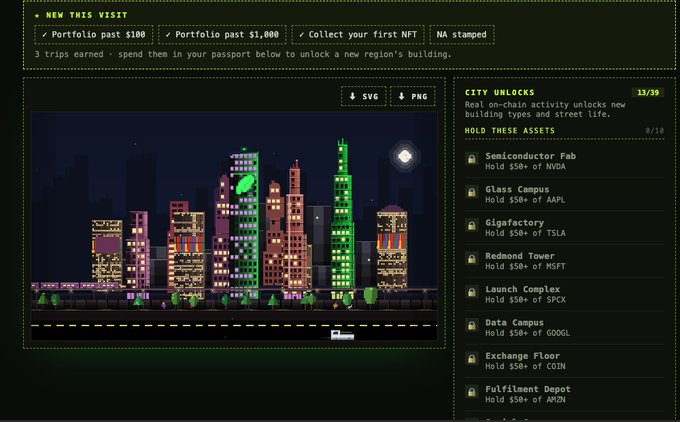Click the star icon next to NEW THIS VISIT

[x=37, y=15]
